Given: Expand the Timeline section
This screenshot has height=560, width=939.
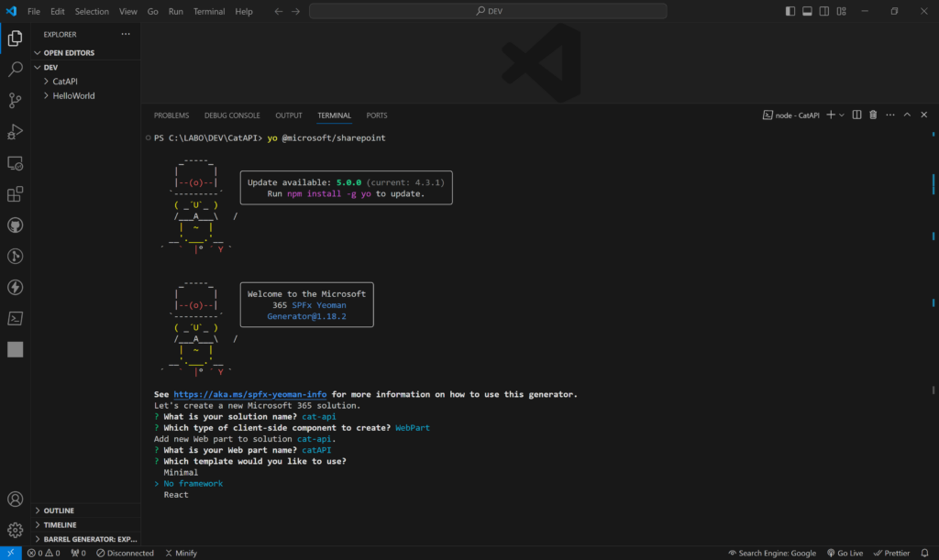Looking at the screenshot, I should point(86,524).
